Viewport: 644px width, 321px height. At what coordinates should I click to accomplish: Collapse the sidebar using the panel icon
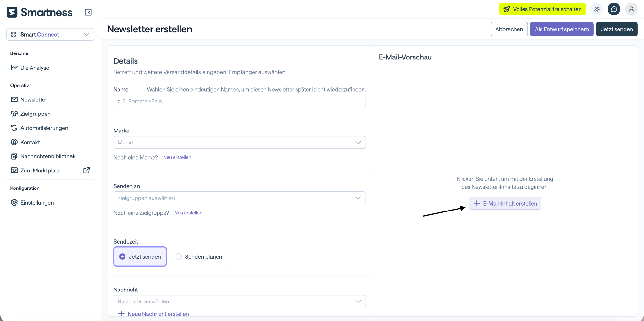click(88, 12)
